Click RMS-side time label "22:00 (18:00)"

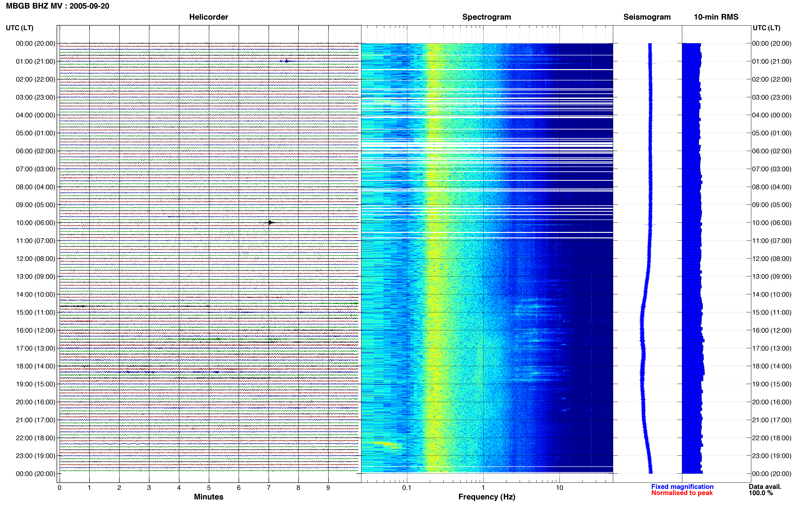click(772, 438)
